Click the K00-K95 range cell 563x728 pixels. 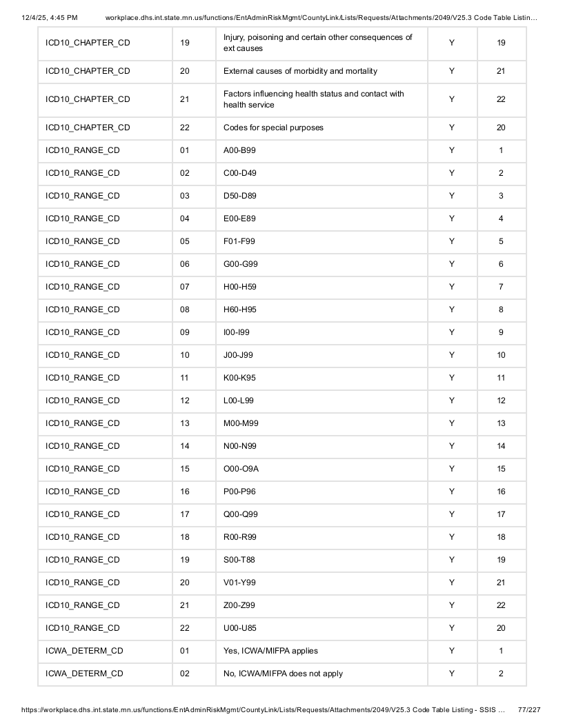(322, 378)
